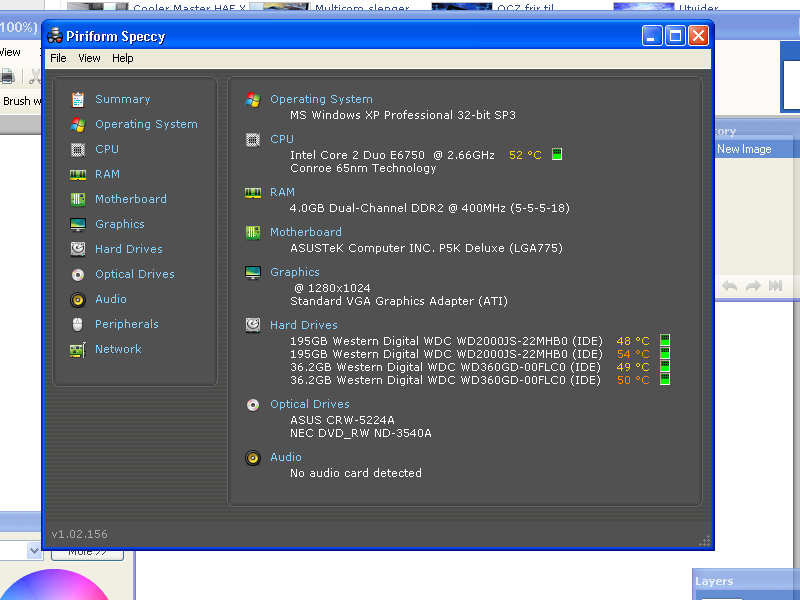
Task: Click the Motherboard heading link in summary
Action: point(306,232)
